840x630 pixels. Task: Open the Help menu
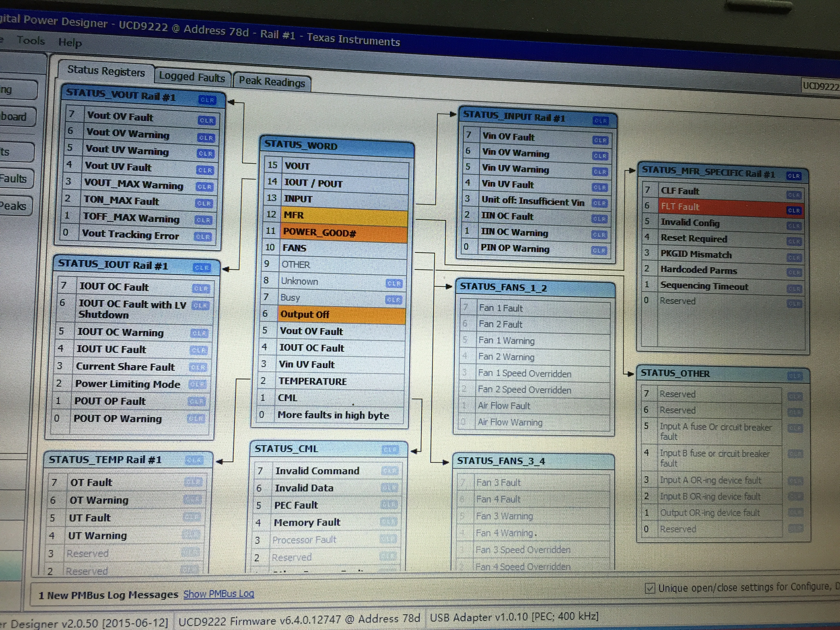(x=70, y=42)
